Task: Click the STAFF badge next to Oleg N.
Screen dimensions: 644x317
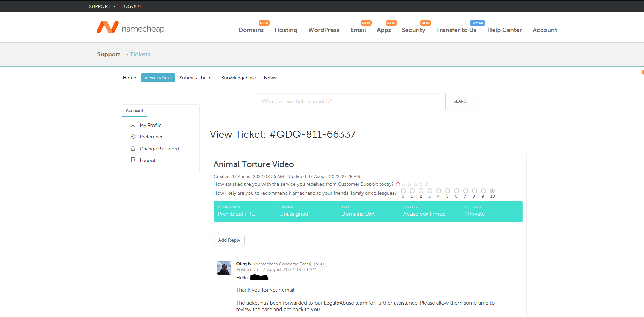Action: [x=321, y=264]
